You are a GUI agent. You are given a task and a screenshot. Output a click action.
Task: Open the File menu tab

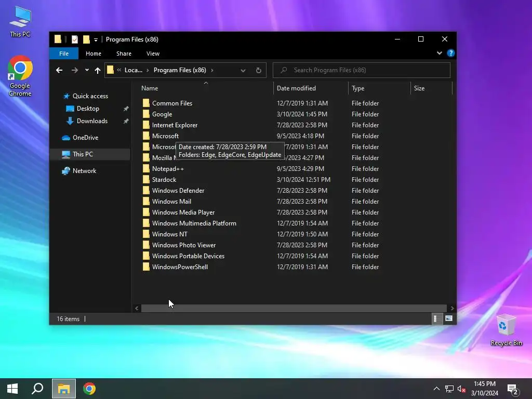click(x=64, y=54)
